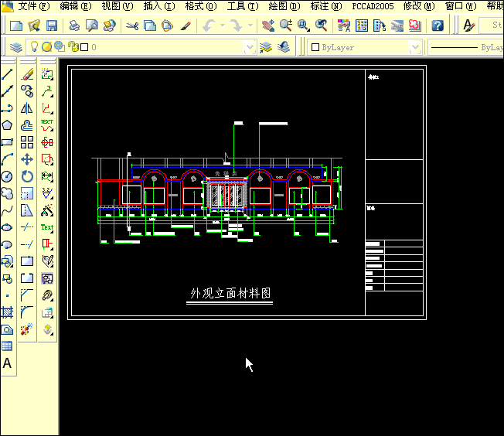Open the PCCAD2005 menu
The image size is (504, 436).
pos(373,6)
